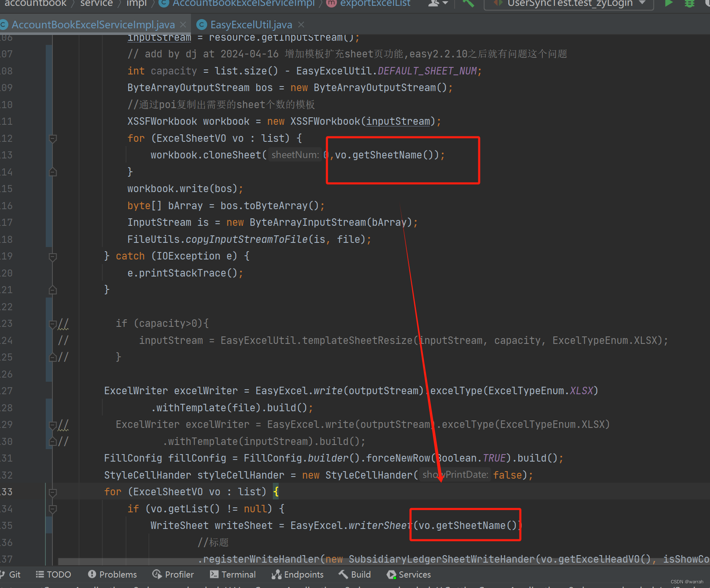Open the TODO tool window
The height and width of the screenshot is (588, 710).
pyautogui.click(x=54, y=574)
